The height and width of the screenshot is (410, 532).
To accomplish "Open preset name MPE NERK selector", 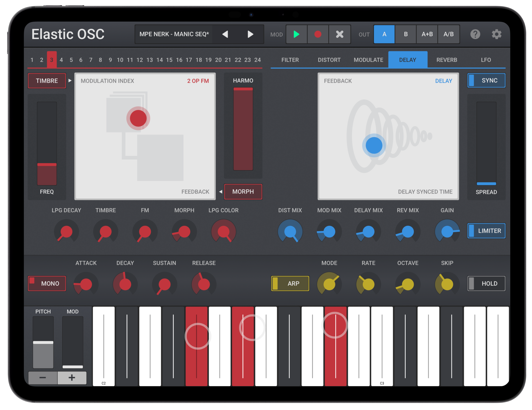I will (x=174, y=34).
